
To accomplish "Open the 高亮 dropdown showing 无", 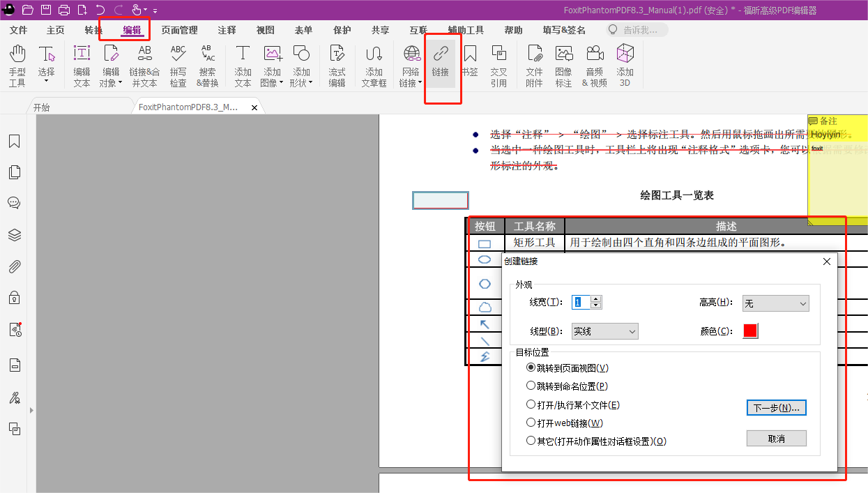I will 775,303.
